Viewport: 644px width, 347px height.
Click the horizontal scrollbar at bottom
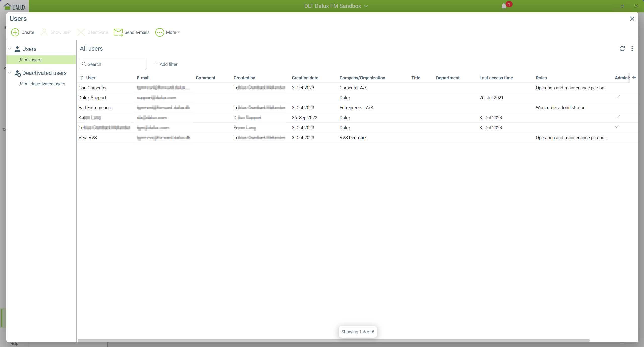(334, 340)
